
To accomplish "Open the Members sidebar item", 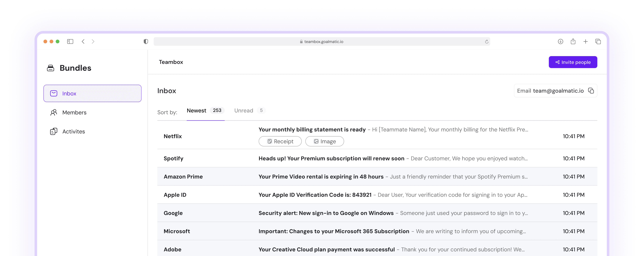I will (74, 112).
